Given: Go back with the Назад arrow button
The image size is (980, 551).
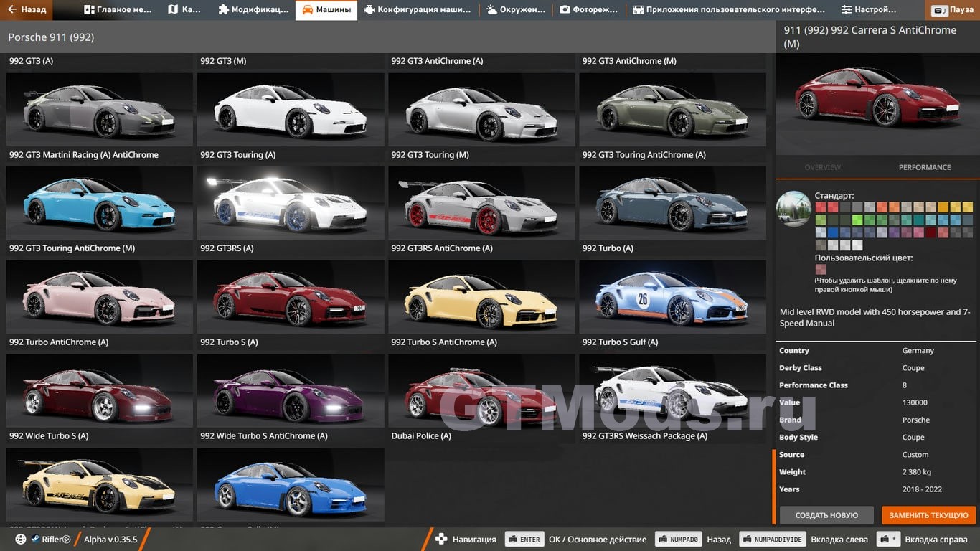Looking at the screenshot, I should tap(27, 10).
